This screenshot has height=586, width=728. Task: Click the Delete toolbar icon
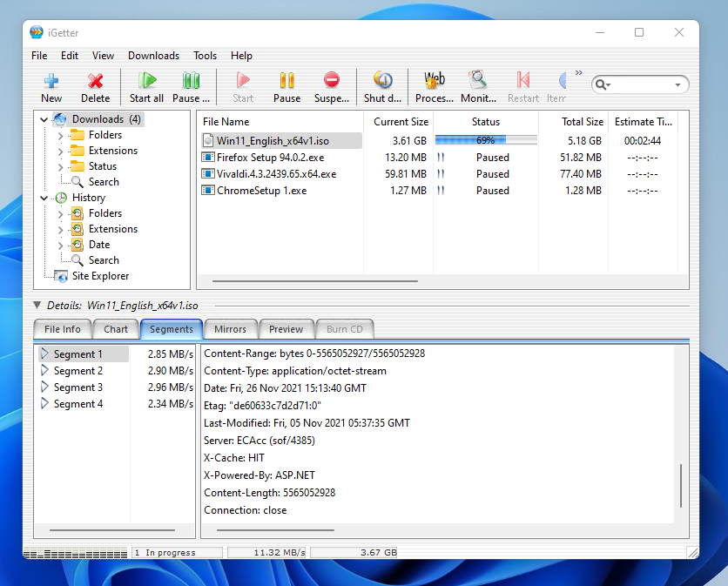(x=96, y=81)
